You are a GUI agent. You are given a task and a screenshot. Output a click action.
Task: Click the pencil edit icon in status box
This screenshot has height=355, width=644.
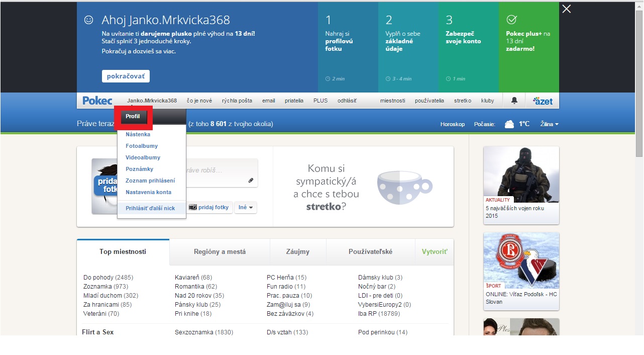point(251,181)
